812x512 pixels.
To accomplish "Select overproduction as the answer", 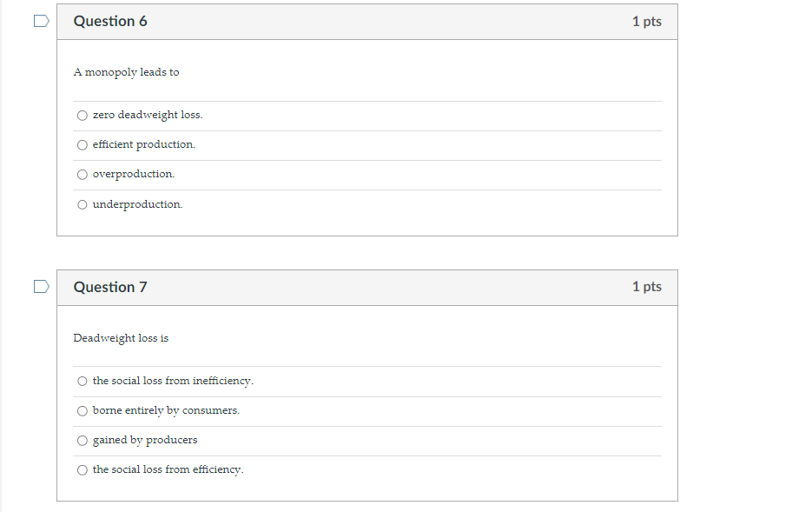I will 82,174.
